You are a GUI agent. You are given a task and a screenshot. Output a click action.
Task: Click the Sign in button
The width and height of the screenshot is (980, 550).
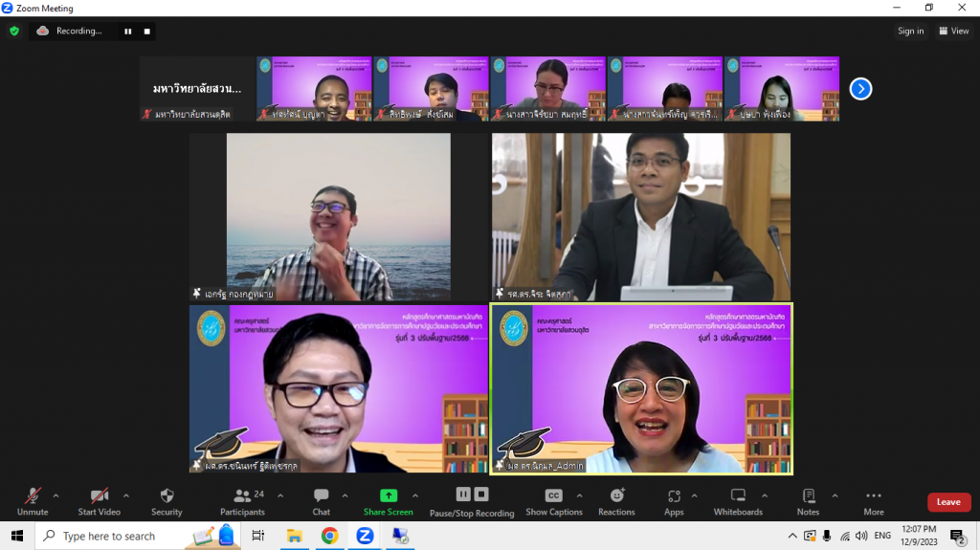910,31
